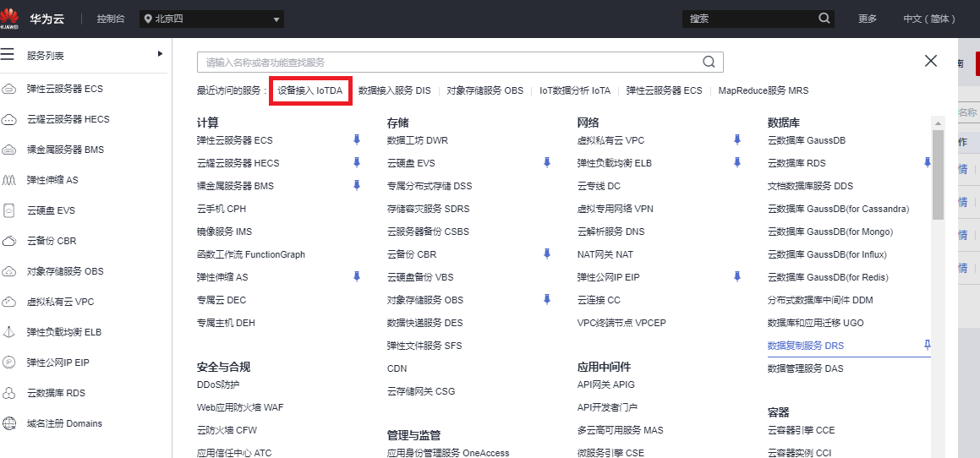Click the 云硬盘 EVS sidebar icon
The height and width of the screenshot is (458, 980).
coord(8,210)
